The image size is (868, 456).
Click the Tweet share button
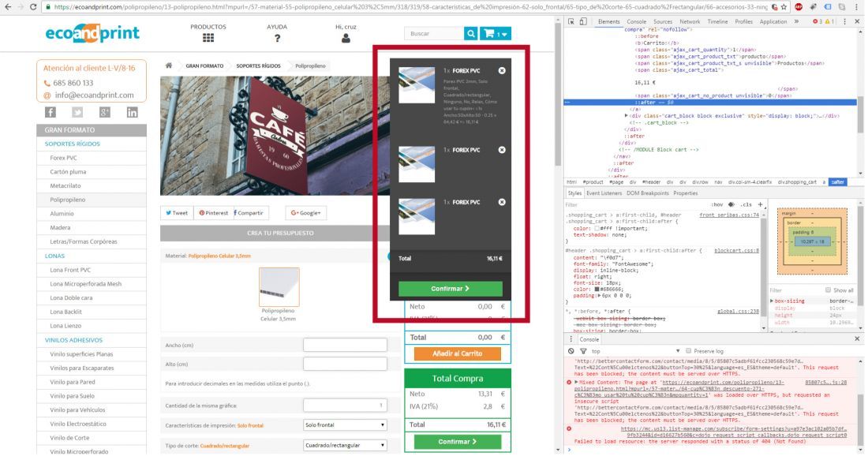pyautogui.click(x=177, y=212)
